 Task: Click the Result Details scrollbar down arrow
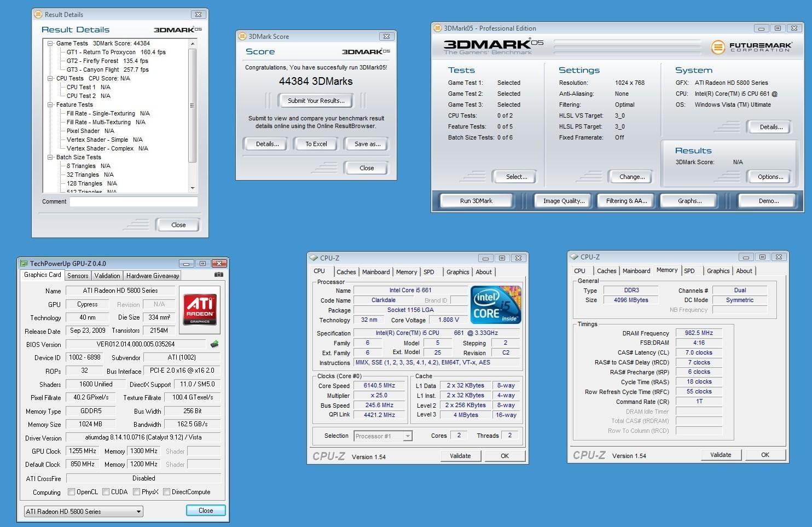click(192, 188)
